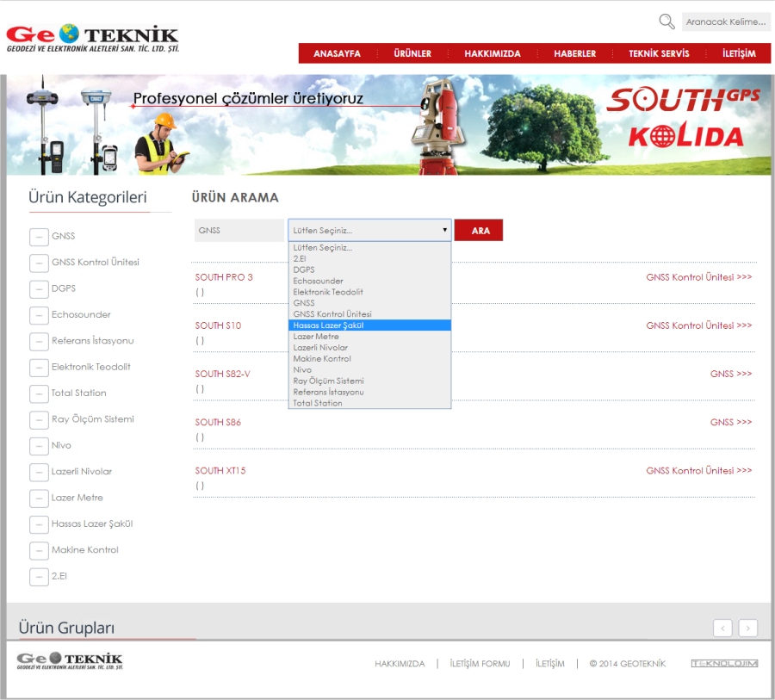Click the minus icon beside Echosounder category
This screenshot has height=700, width=775.
click(x=39, y=315)
